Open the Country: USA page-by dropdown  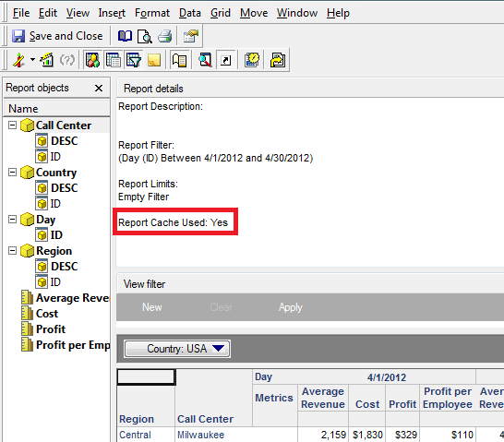pyautogui.click(x=177, y=349)
